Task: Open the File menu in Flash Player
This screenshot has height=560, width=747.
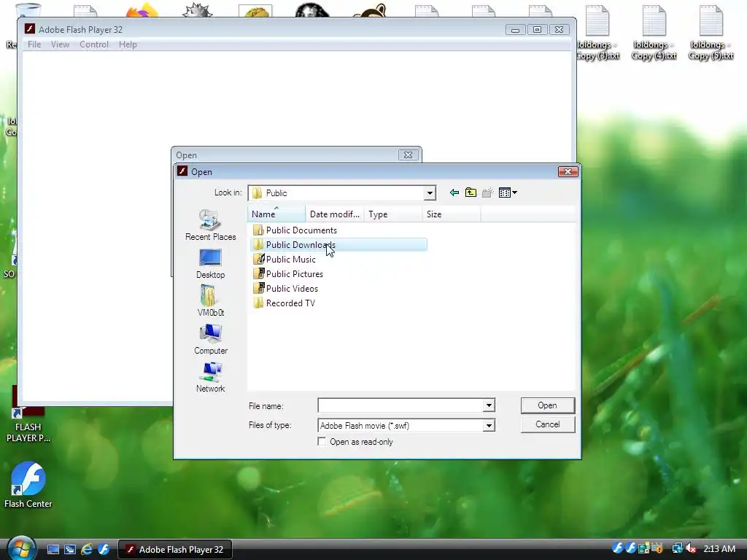Action: coord(34,44)
